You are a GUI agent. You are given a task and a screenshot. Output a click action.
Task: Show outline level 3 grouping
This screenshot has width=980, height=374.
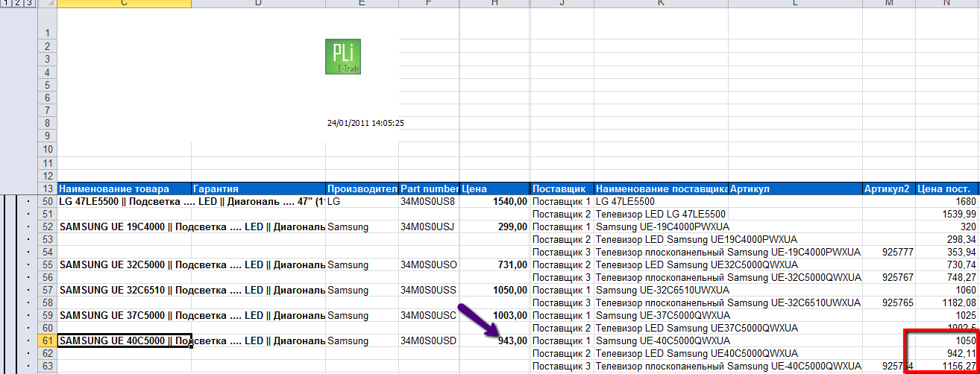tap(28, 4)
